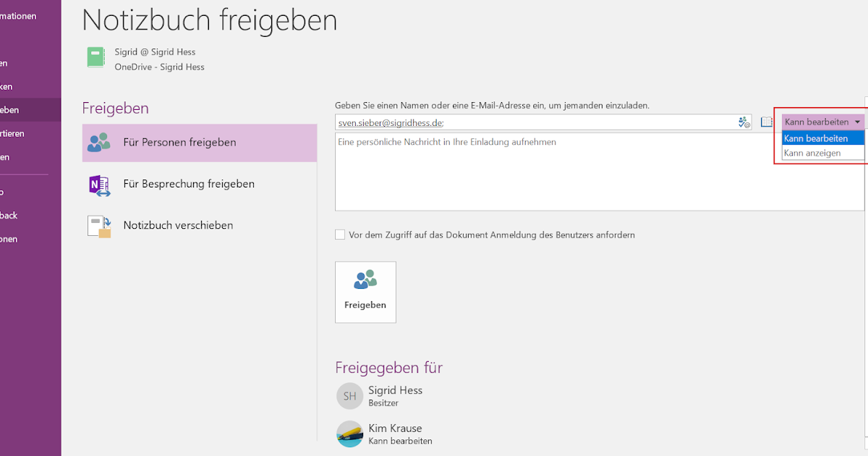This screenshot has width=868, height=456.
Task: Click the email address input field
Action: (x=535, y=122)
